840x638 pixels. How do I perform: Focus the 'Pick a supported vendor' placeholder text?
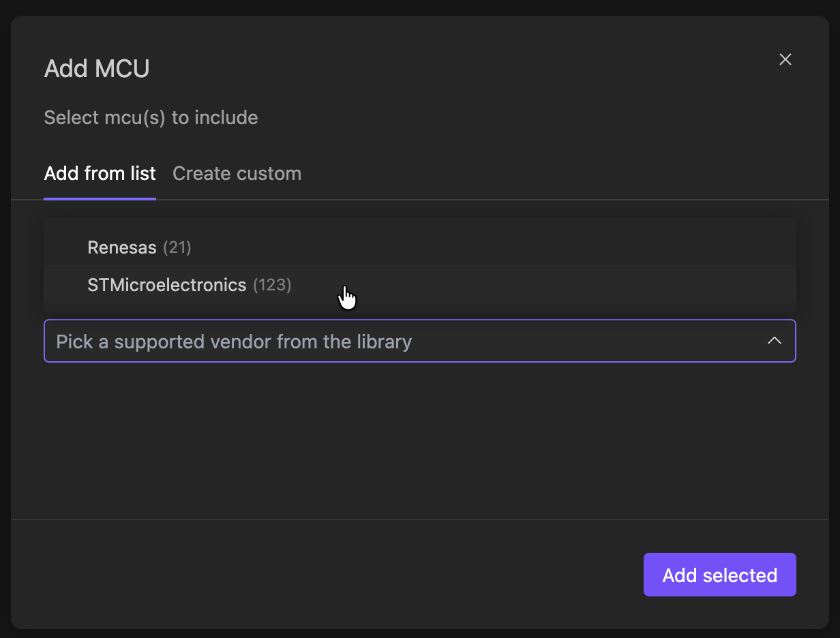pyautogui.click(x=234, y=341)
